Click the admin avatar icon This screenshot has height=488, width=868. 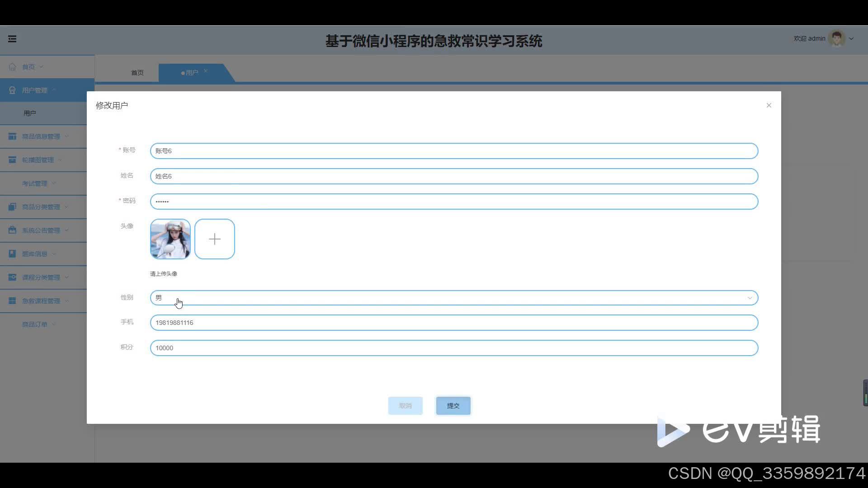(837, 39)
